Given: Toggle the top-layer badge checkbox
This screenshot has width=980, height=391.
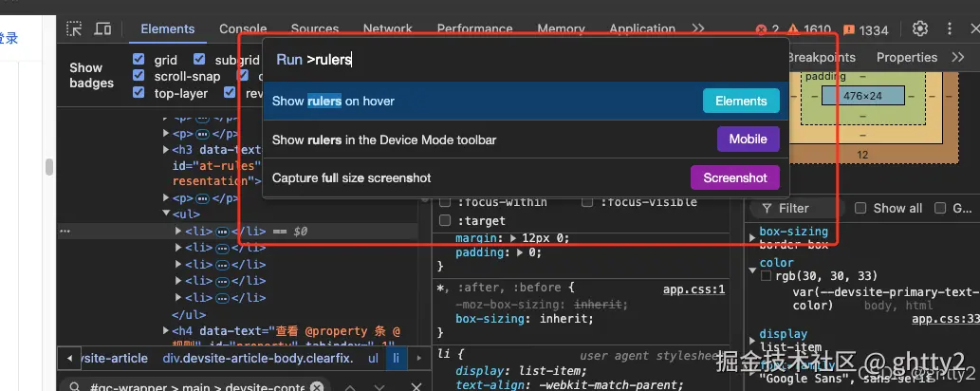Looking at the screenshot, I should point(139,93).
